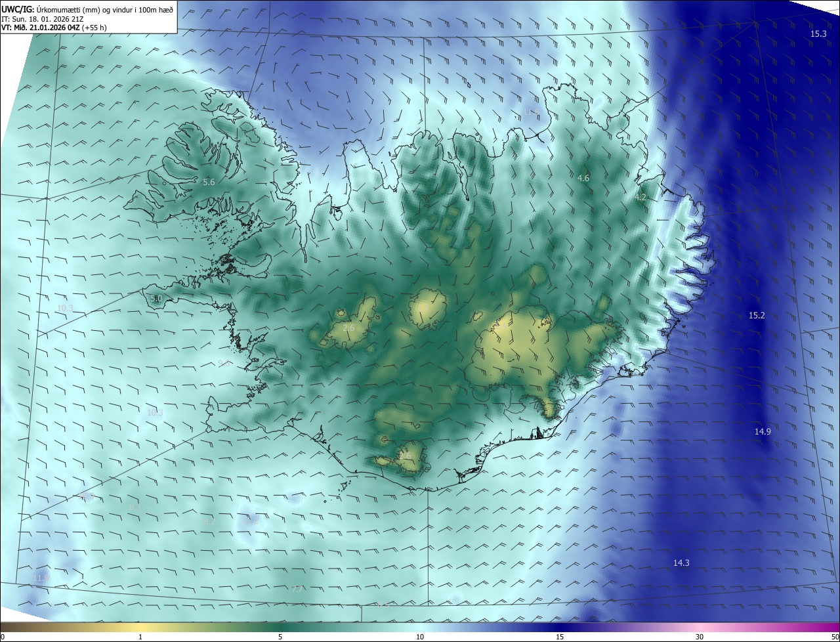
Task: Click the 15.2 value label
Action: point(757,316)
